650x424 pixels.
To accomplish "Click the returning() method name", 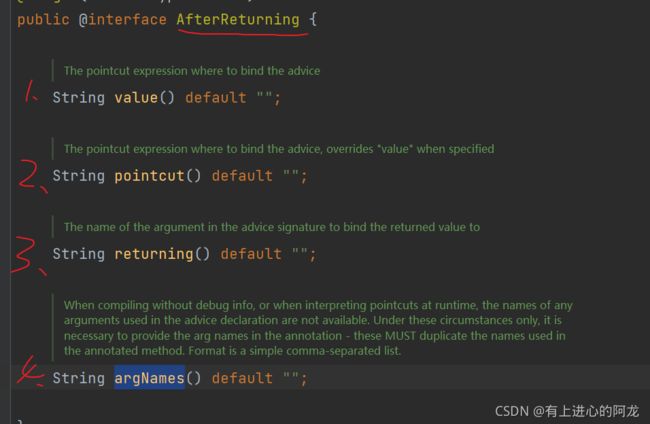I will [154, 254].
